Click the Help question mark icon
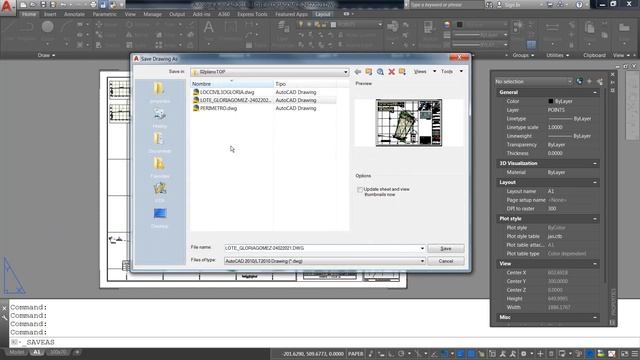 pyautogui.click(x=579, y=4)
